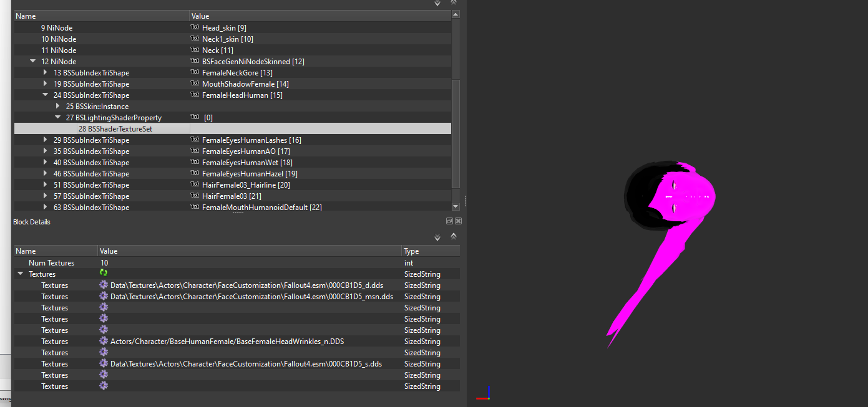Collapse the 12 NiNode branch
The width and height of the screenshot is (868, 407).
[32, 61]
